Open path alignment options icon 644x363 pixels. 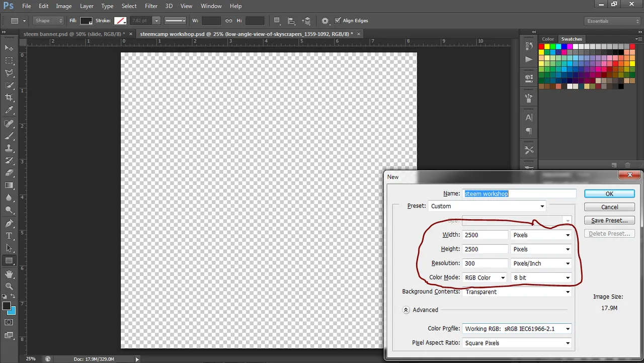pos(291,21)
